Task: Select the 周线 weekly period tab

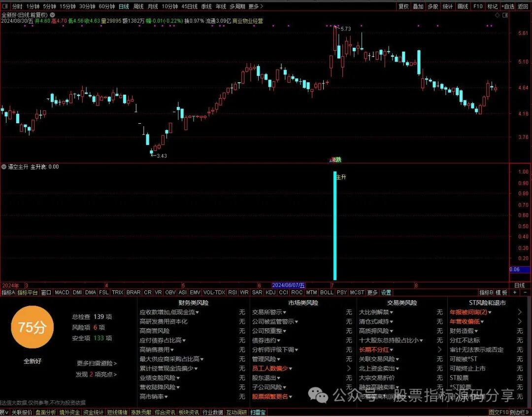Action: coord(138,6)
